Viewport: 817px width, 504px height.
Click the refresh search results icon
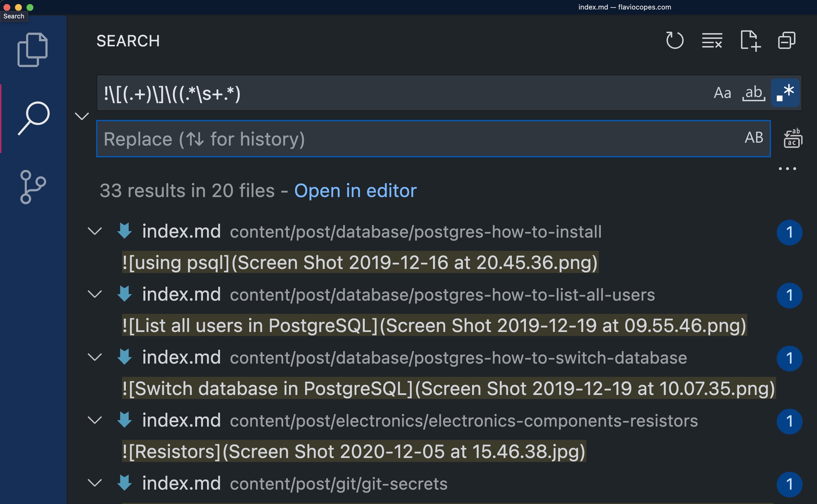pyautogui.click(x=676, y=40)
